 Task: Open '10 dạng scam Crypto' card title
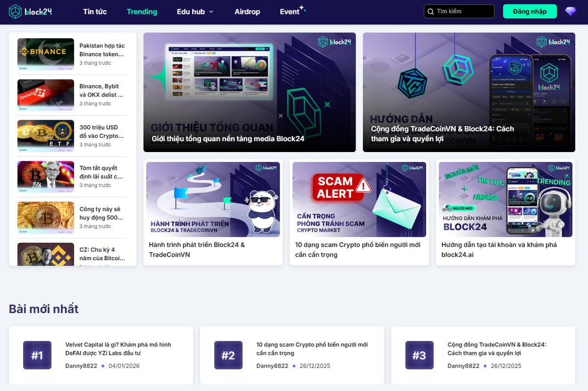point(358,250)
